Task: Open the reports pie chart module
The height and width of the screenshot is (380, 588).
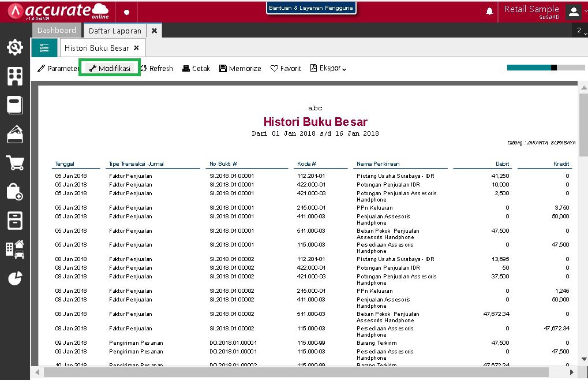Action: pos(15,278)
